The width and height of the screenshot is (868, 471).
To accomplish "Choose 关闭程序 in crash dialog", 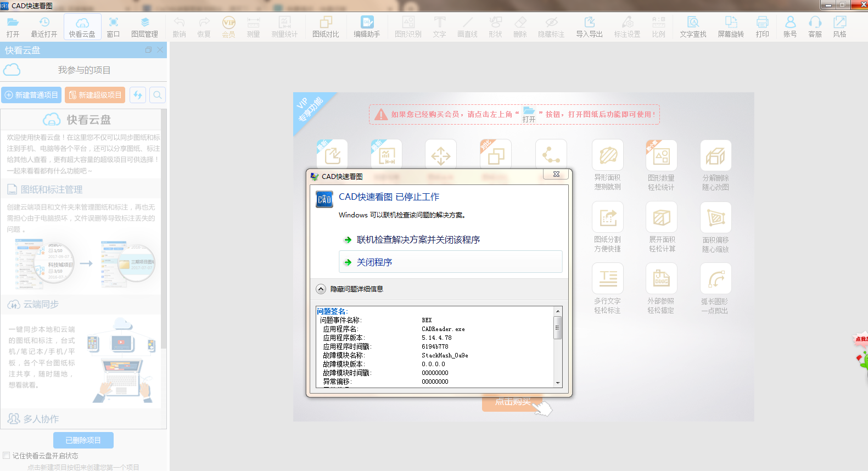I will coord(451,262).
